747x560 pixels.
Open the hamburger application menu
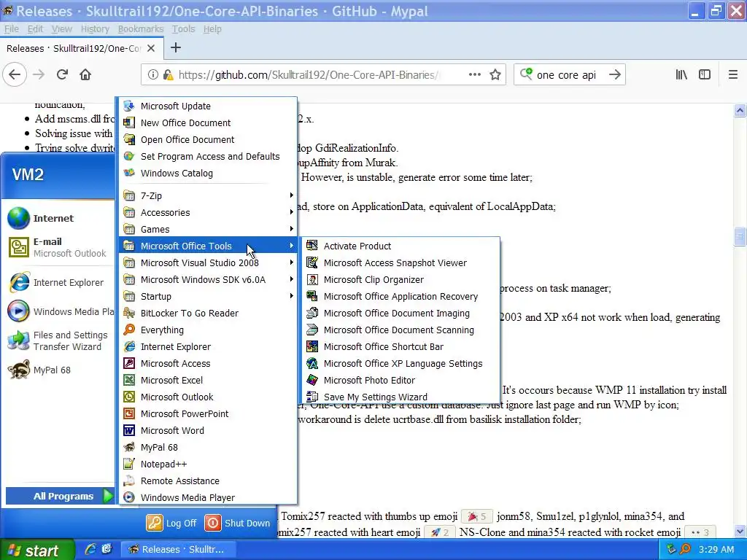pyautogui.click(x=732, y=75)
